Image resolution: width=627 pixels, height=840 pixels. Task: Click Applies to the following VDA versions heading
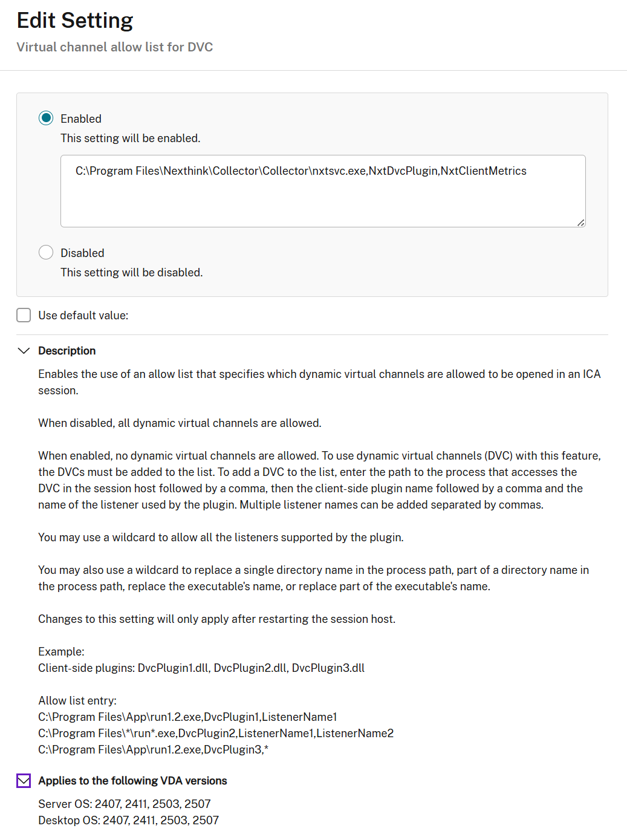pos(132,781)
